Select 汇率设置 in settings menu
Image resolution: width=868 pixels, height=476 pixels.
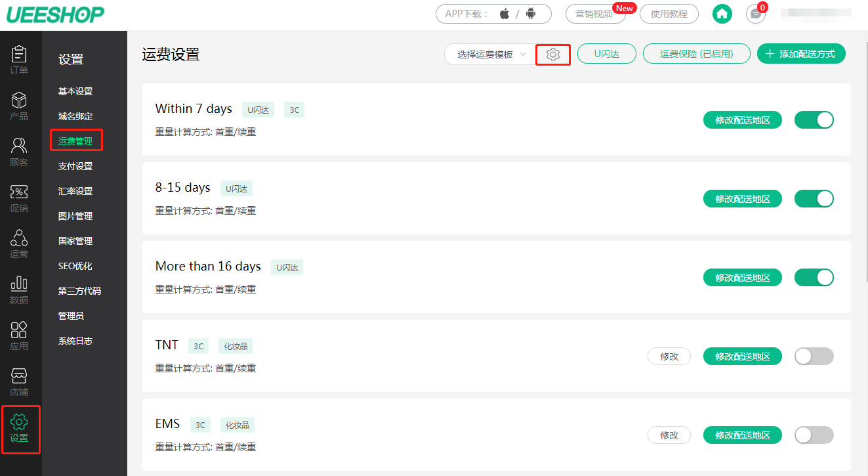coord(75,191)
